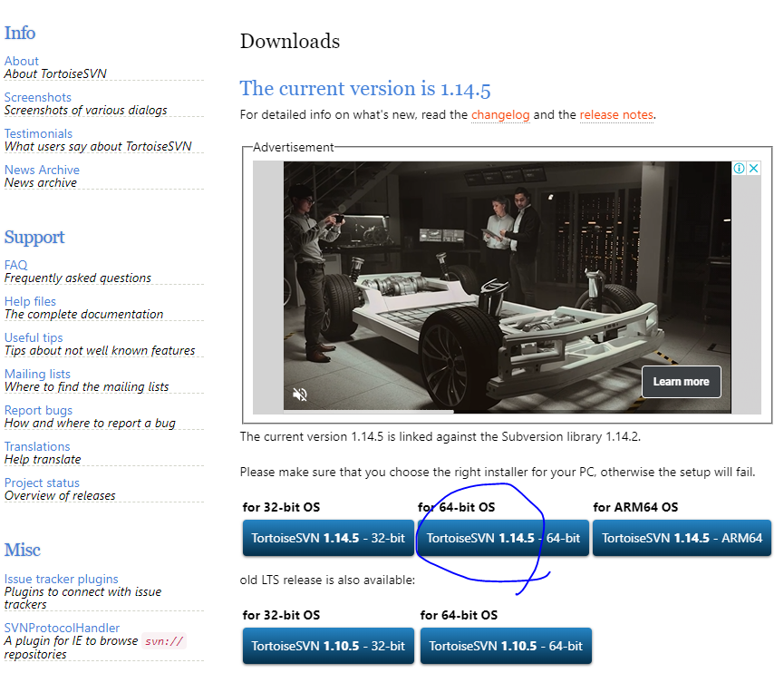The image size is (784, 673).
Task: Open the release notes link
Action: 616,115
